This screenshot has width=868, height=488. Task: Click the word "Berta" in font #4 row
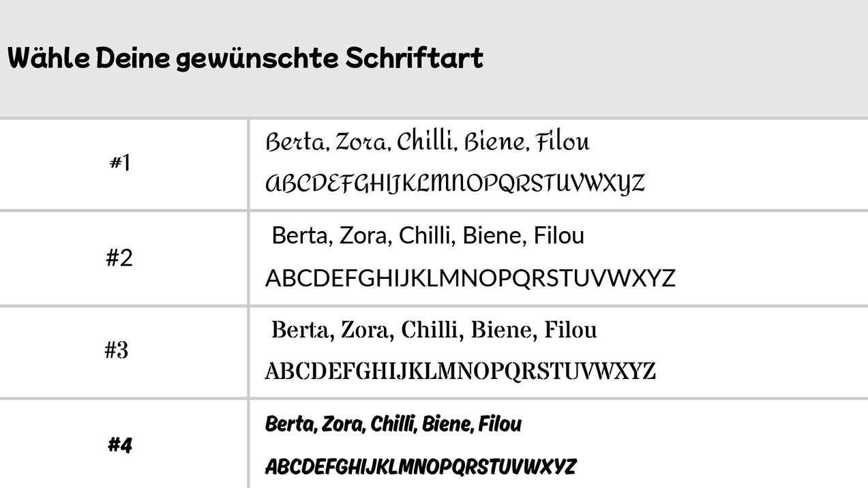[290, 424]
